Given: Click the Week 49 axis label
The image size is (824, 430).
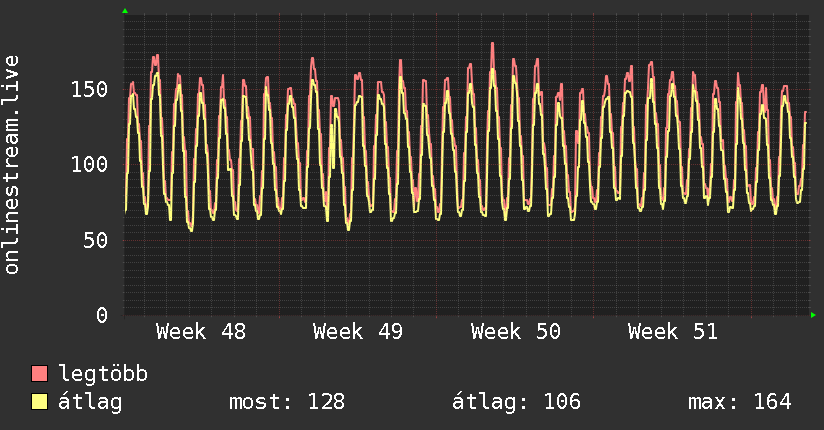Looking at the screenshot, I should (x=358, y=332).
